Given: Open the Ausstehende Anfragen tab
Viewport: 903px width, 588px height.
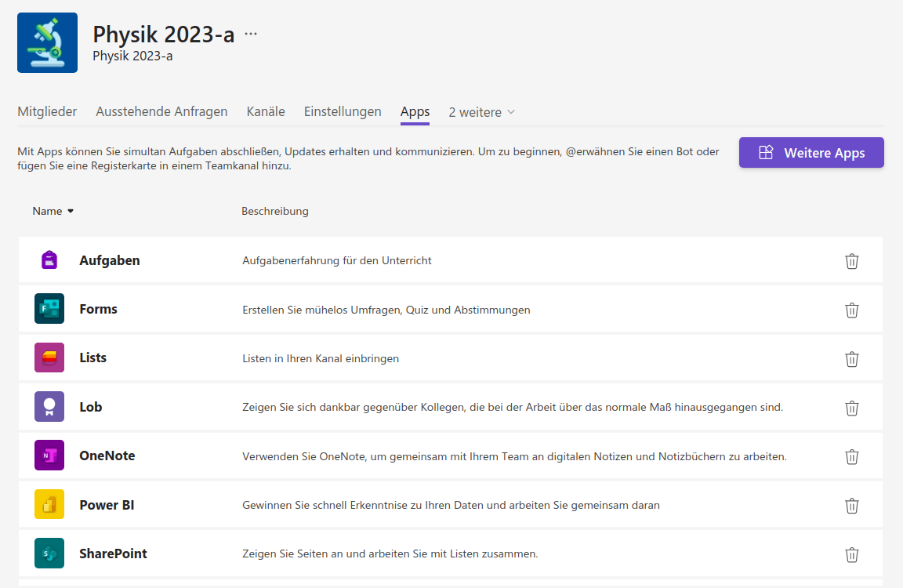Looking at the screenshot, I should (x=161, y=112).
